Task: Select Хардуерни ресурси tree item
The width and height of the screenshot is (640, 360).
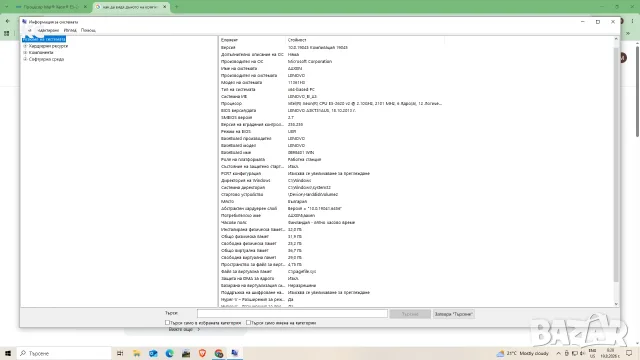Action: point(48,46)
